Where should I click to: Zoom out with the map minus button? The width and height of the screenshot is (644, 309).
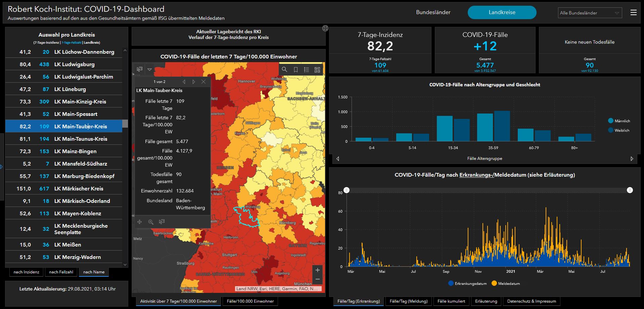coord(318,279)
